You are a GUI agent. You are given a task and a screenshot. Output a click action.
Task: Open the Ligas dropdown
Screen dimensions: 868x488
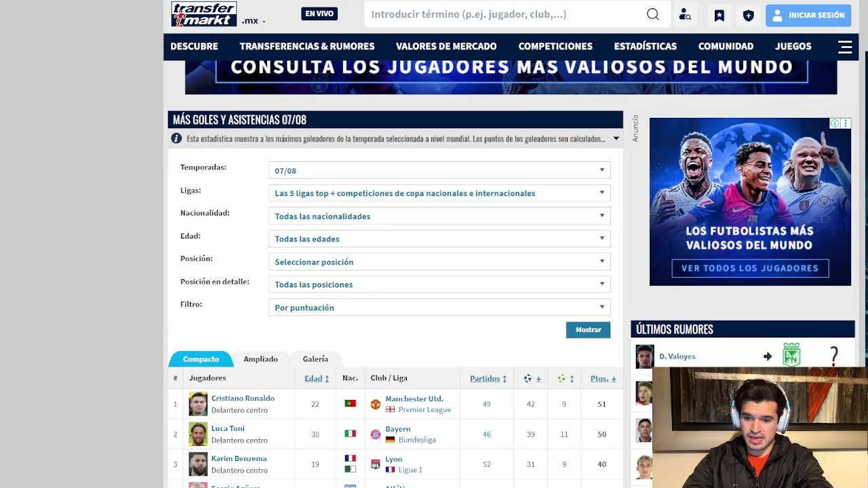coord(439,193)
